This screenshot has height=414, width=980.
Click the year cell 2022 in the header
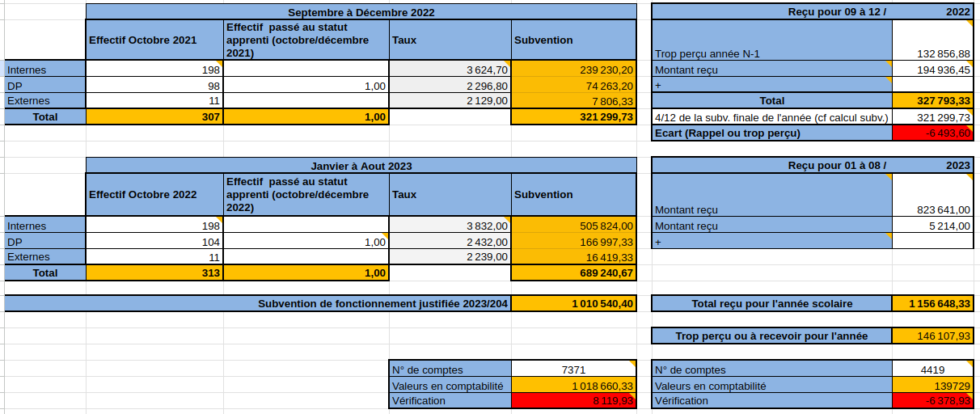pyautogui.click(x=932, y=12)
